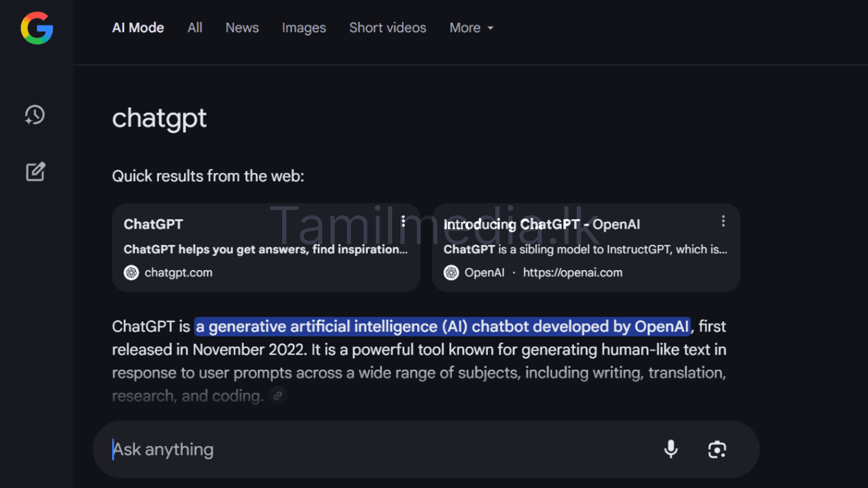The image size is (868, 488).
Task: Select the AI Mode tab
Action: click(138, 28)
